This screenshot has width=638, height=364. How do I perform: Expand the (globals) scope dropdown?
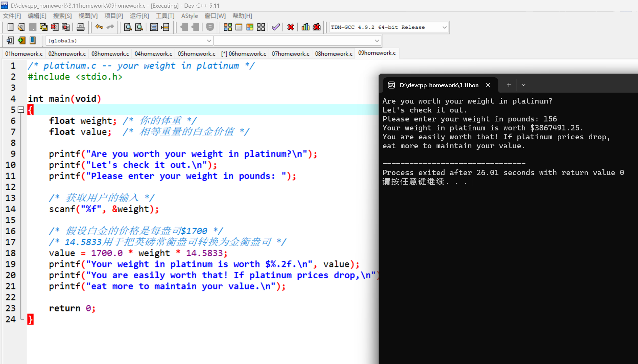coord(209,41)
